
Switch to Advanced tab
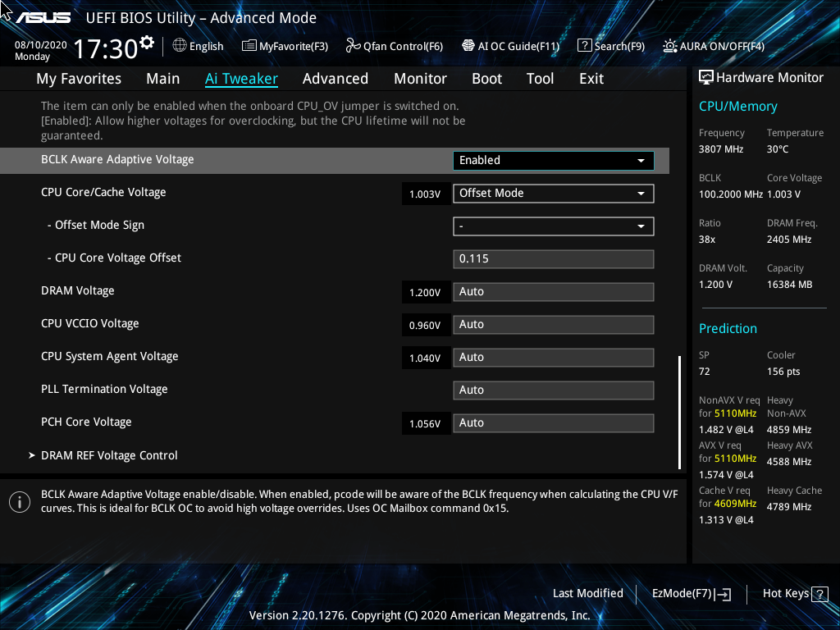point(336,79)
